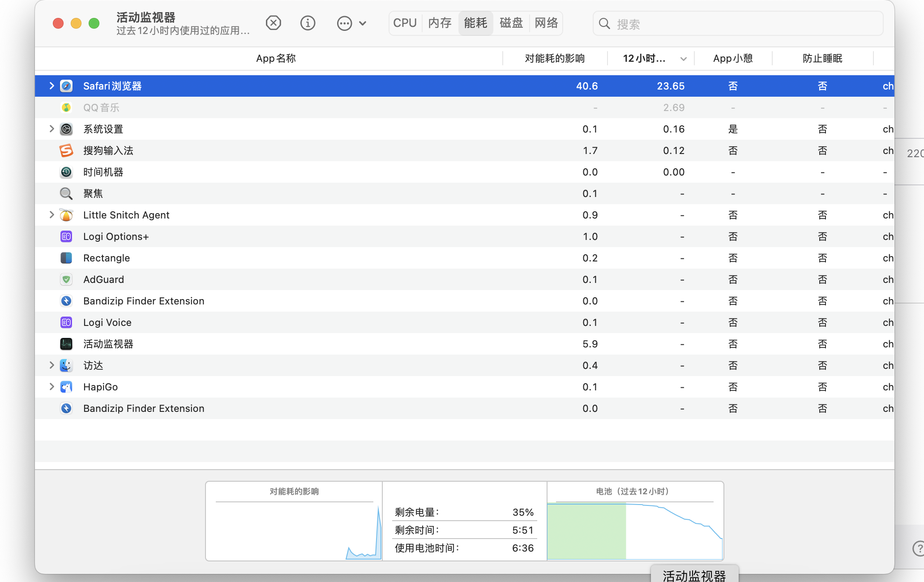Expand the Safari浏览器 process row

[51, 86]
